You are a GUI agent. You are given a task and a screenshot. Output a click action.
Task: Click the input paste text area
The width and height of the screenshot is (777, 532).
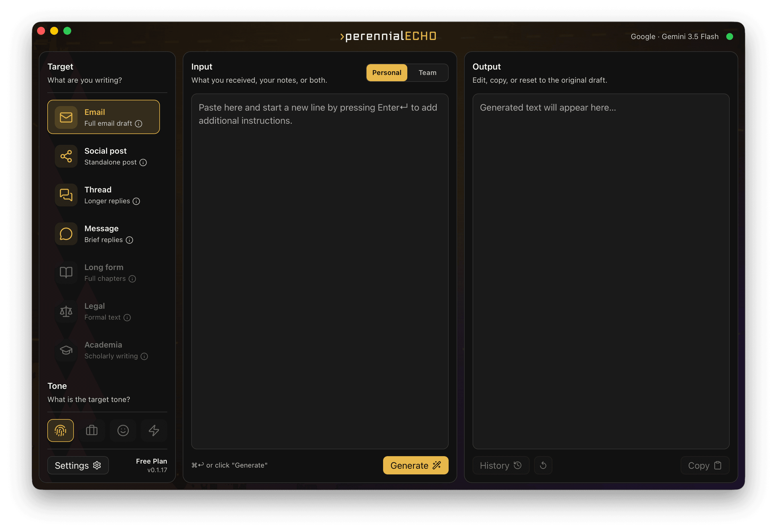coord(320,271)
